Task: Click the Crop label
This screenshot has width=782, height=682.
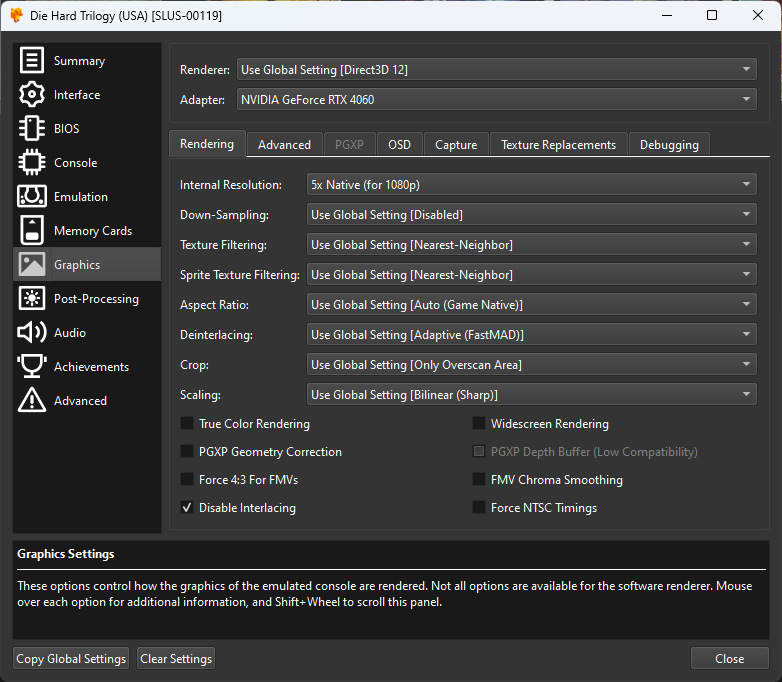Action: tap(195, 364)
